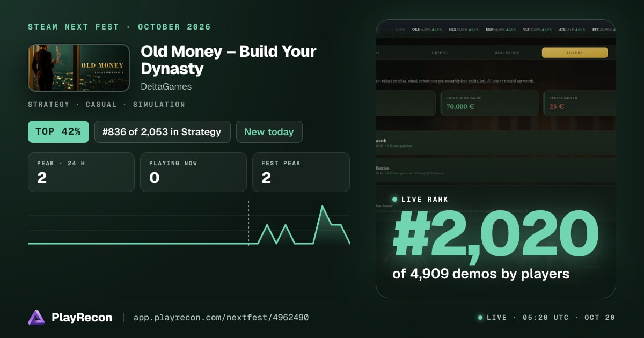
Task: Click the SIMULATION genre tag
Action: pyautogui.click(x=159, y=105)
